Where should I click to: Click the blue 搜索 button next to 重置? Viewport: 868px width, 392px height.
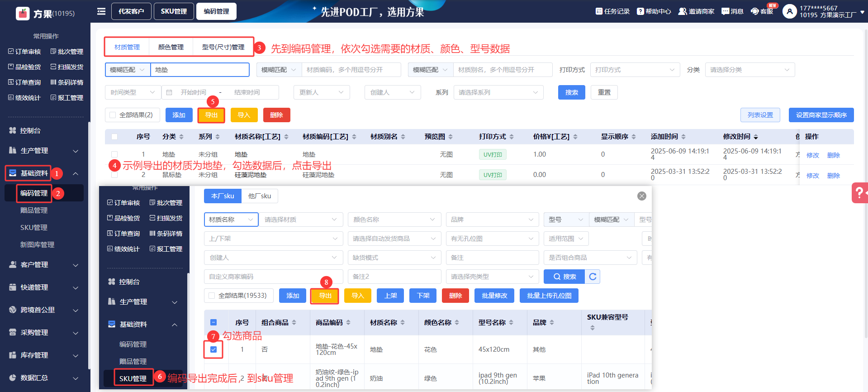click(572, 92)
